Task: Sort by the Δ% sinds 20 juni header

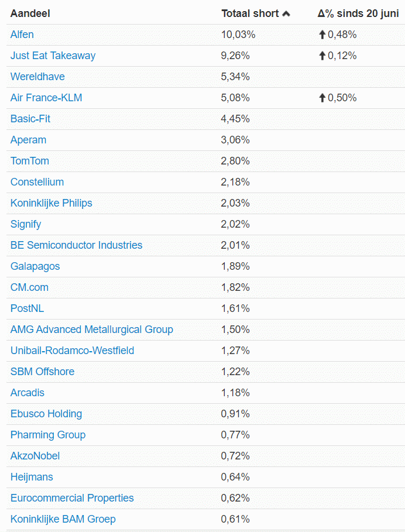Action: click(x=358, y=13)
